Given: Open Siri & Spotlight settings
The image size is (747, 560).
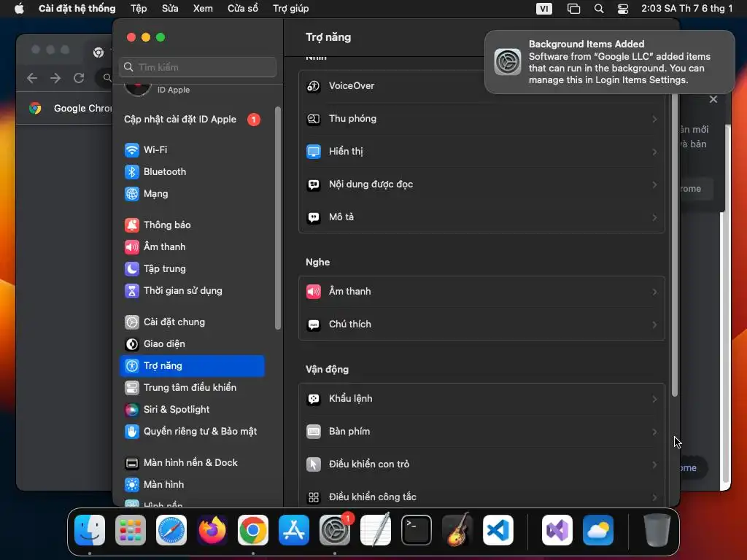Looking at the screenshot, I should click(192, 410).
